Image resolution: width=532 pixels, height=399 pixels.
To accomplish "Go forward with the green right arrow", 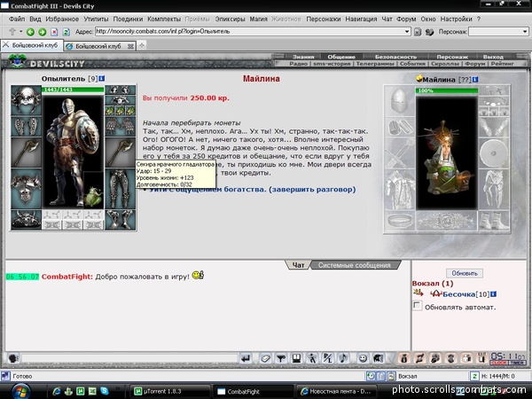I will pyautogui.click(x=42, y=32).
